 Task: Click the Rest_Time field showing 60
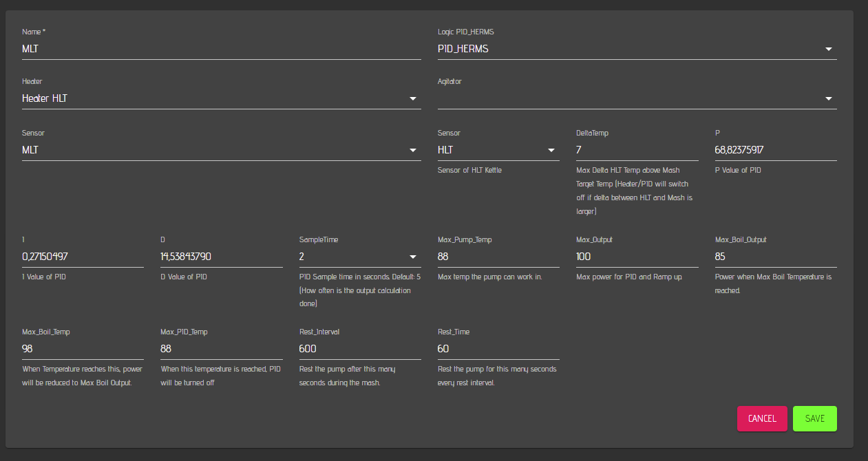[x=498, y=349]
